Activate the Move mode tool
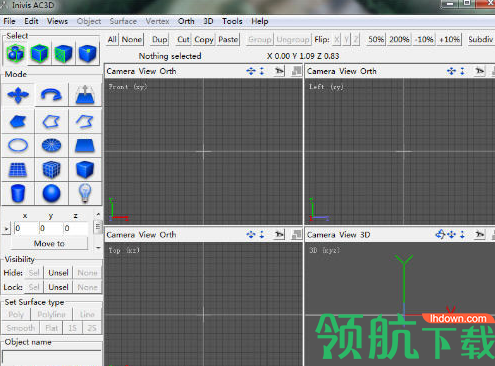The image size is (495, 366). (x=18, y=95)
